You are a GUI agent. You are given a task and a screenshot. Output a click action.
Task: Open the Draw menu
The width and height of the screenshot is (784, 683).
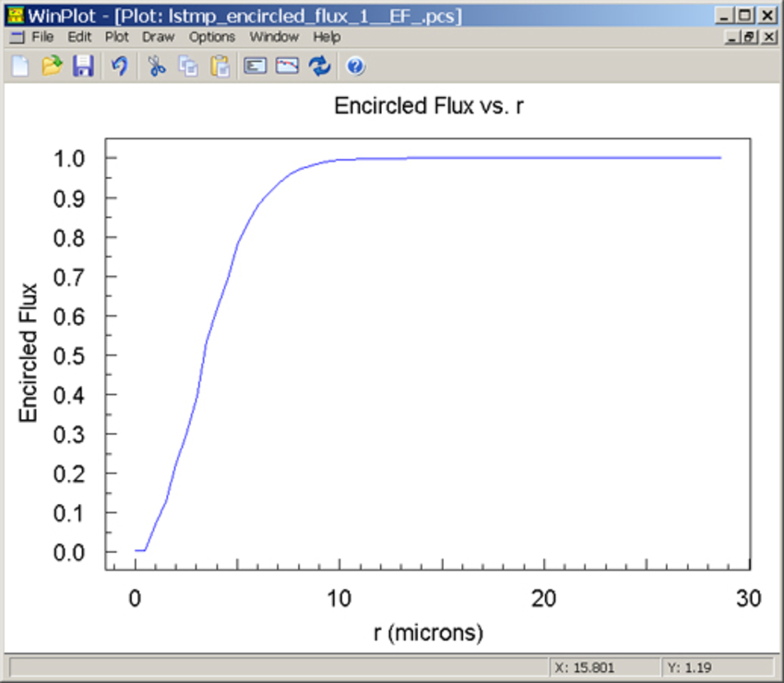pyautogui.click(x=157, y=37)
